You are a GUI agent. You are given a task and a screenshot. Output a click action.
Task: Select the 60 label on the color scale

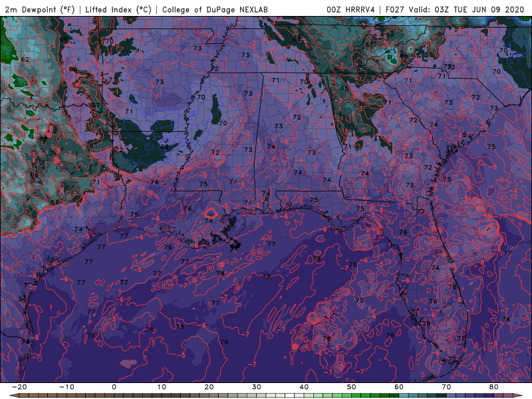tap(399, 387)
